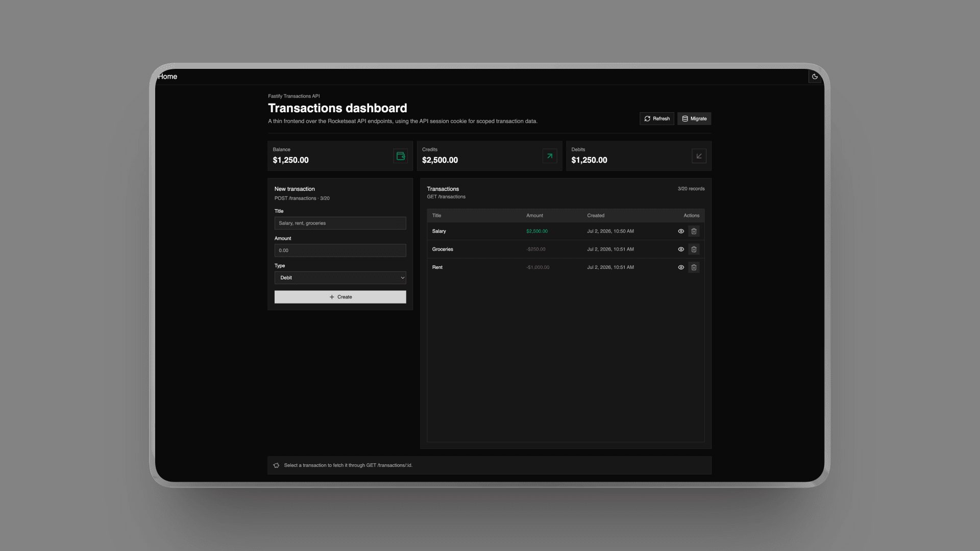This screenshot has width=980, height=551.
Task: Click the Transactions dashboard heading
Action: [337, 108]
